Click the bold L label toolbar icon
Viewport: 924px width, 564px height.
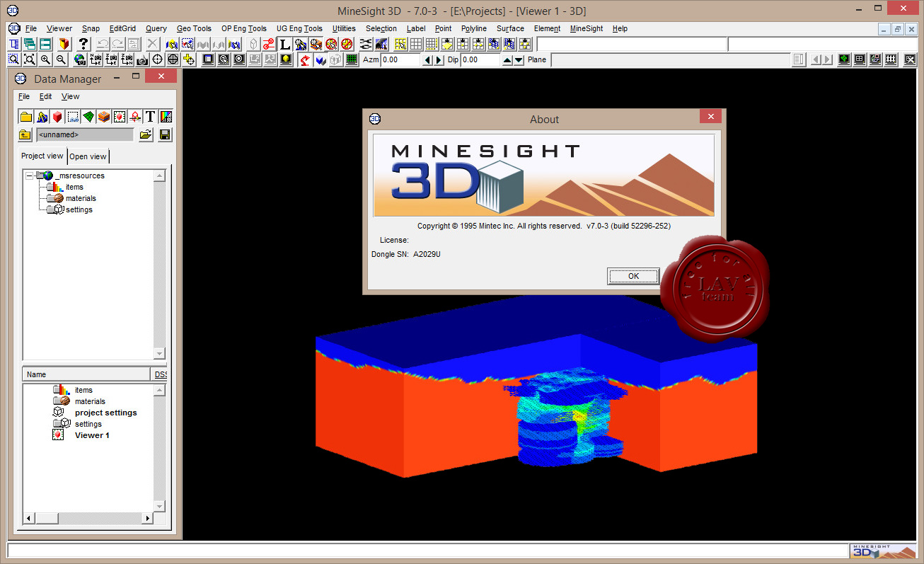click(284, 44)
